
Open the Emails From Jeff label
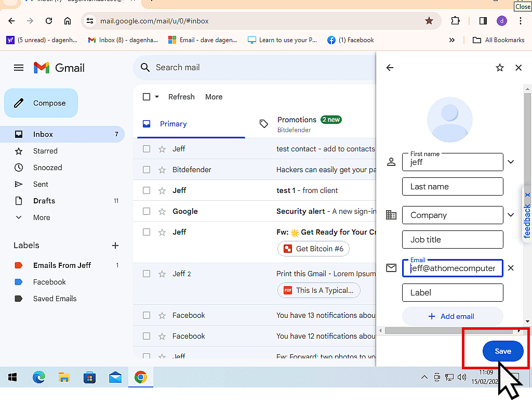pyautogui.click(x=62, y=265)
